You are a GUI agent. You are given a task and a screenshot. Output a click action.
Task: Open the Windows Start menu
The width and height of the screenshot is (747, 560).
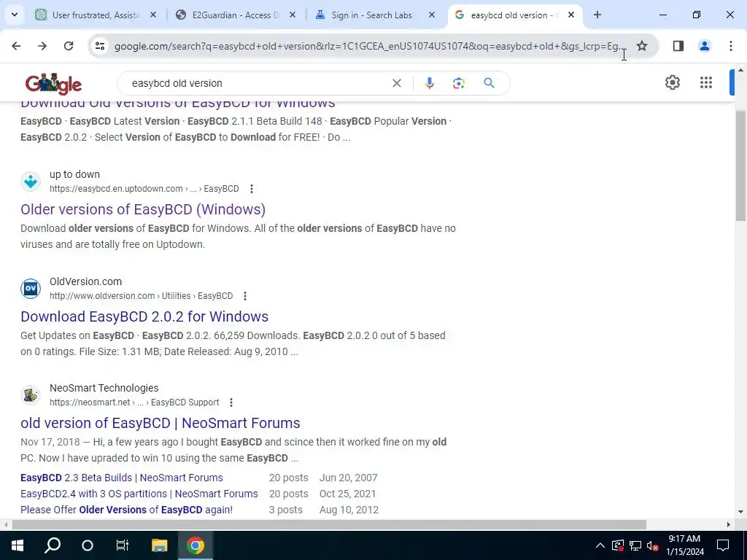point(18,545)
